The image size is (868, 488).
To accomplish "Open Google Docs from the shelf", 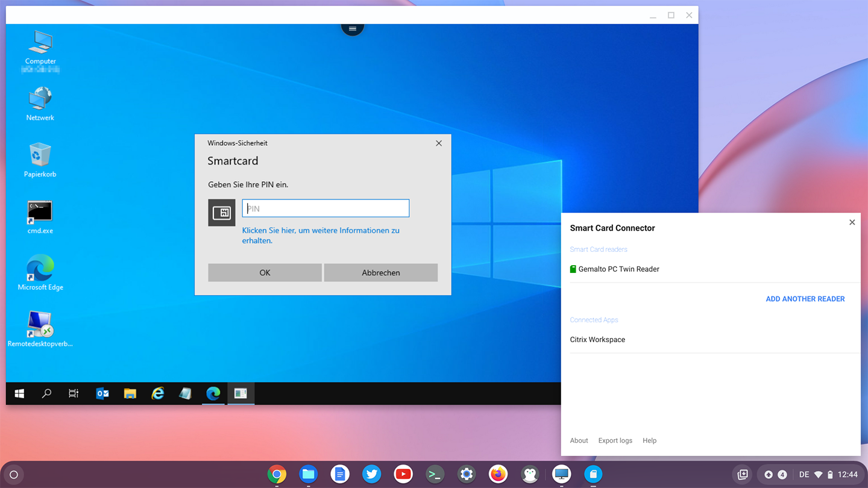I will point(340,475).
